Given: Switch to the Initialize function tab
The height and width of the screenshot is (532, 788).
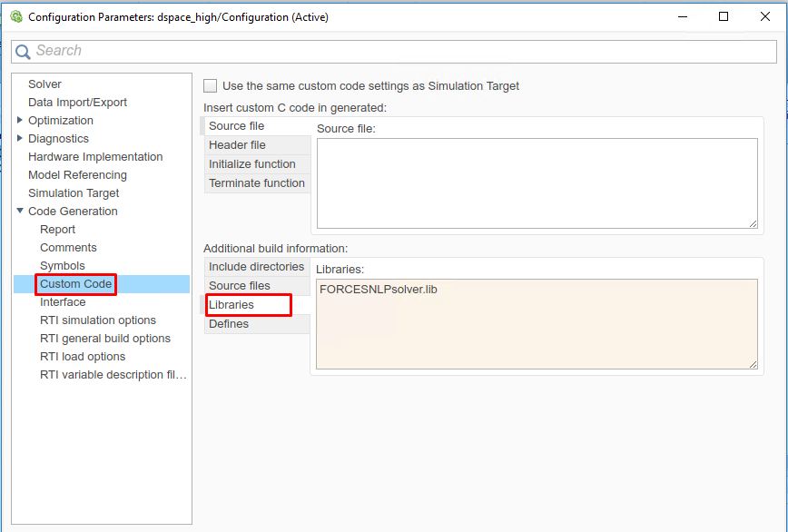Looking at the screenshot, I should 251,164.
